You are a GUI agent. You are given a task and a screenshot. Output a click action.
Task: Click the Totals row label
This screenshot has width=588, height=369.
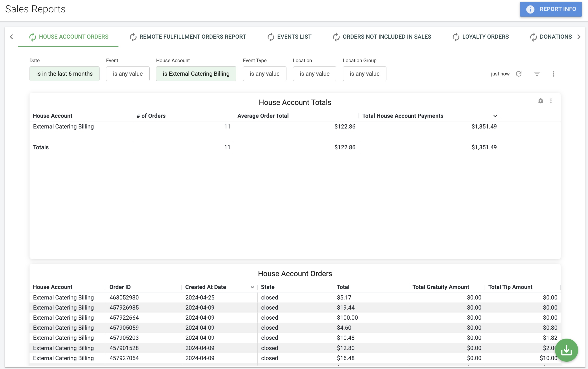(x=41, y=147)
